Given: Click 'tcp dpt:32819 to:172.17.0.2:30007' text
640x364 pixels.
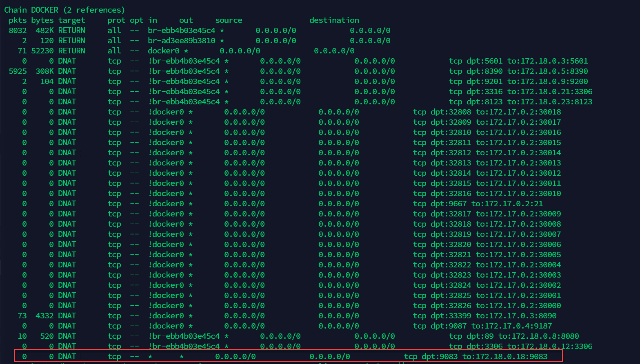Looking at the screenshot, I should [x=487, y=234].
